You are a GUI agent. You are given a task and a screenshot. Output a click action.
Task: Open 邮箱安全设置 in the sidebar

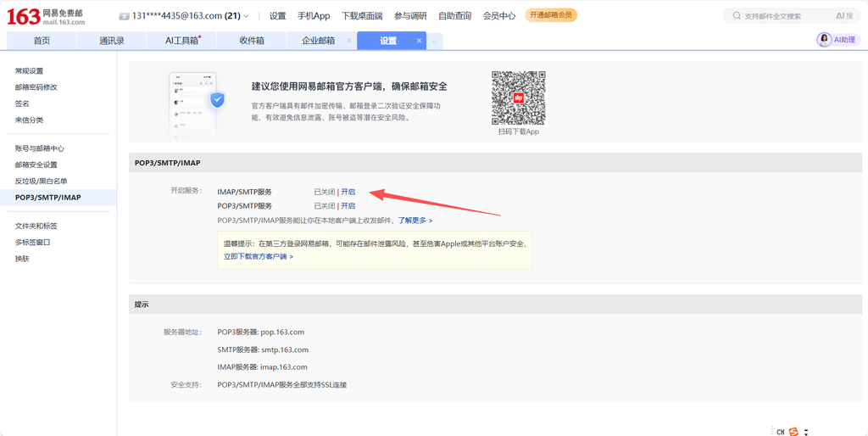(x=36, y=165)
